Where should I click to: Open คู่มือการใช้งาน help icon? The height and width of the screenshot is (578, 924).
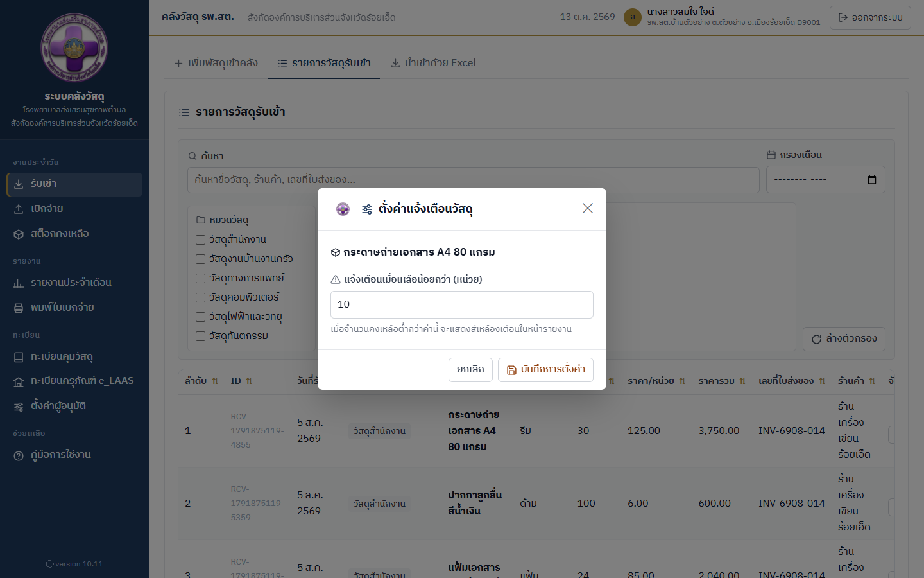tap(19, 455)
